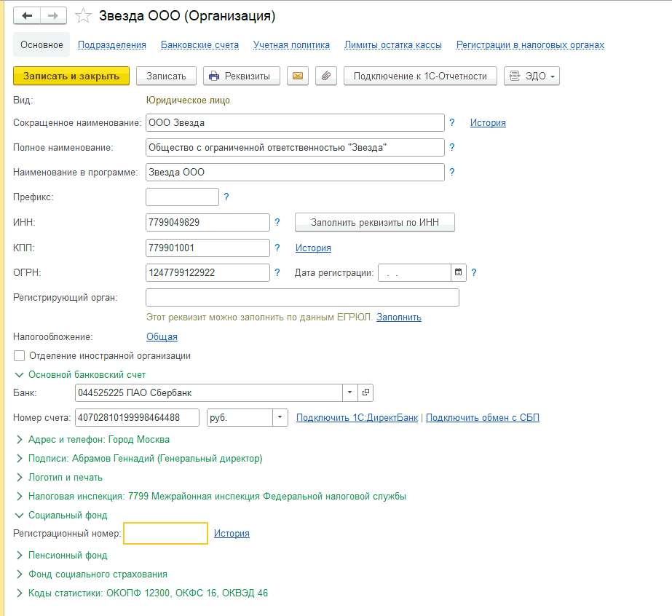This screenshot has width=672, height=616.
Task: Open the Банк field dropdown arrow
Action: [x=349, y=392]
